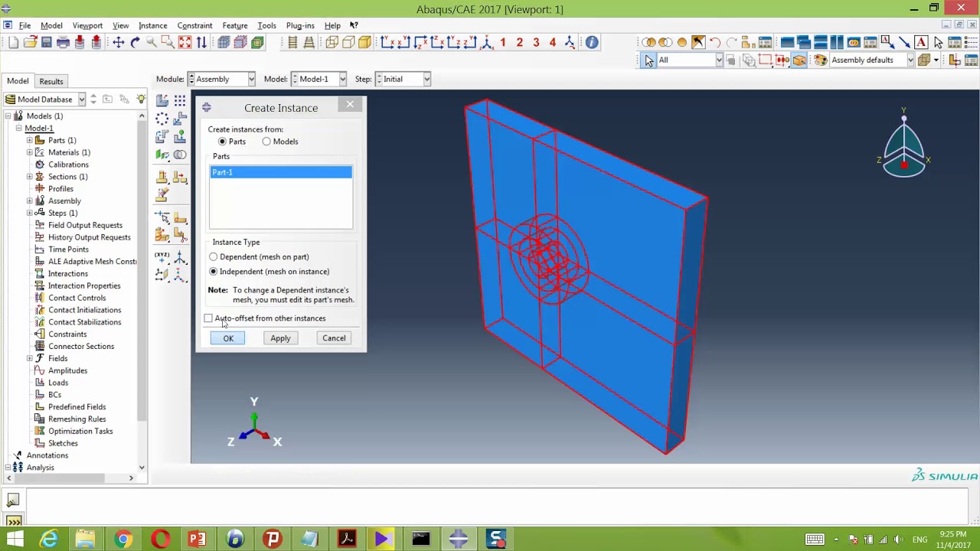Switch to the Results tab
The image size is (980, 551).
coord(51,81)
